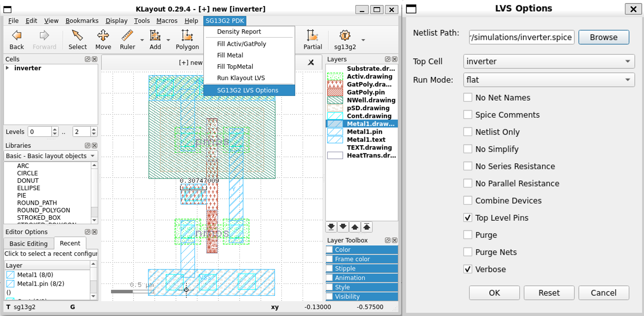Viewport: 644px width, 316px height.
Task: Switch to the Basic Editing tab
Action: pyautogui.click(x=28, y=244)
